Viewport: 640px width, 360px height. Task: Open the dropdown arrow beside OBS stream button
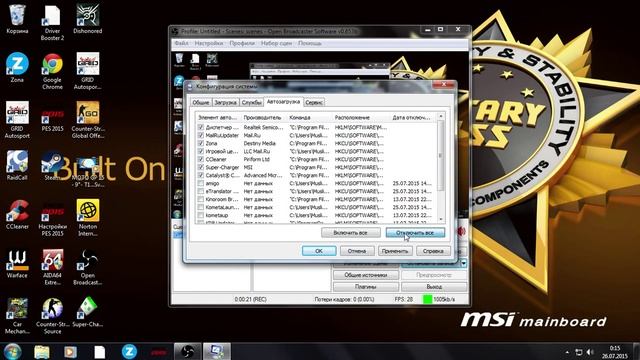[x=464, y=264]
